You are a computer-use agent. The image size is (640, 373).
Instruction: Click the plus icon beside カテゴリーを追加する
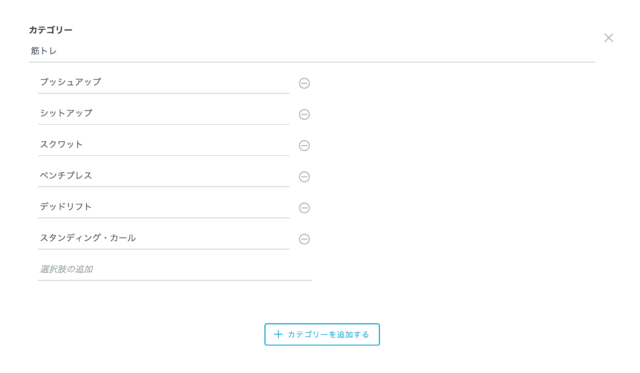278,334
